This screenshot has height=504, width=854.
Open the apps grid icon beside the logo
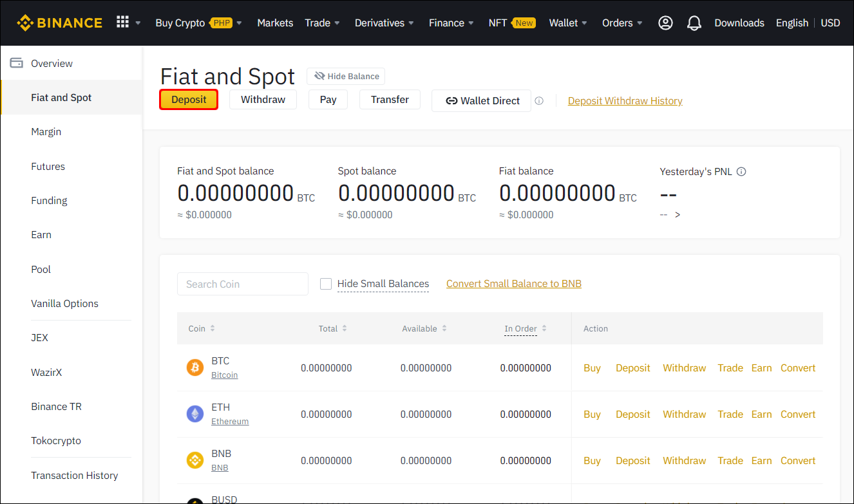(x=122, y=23)
